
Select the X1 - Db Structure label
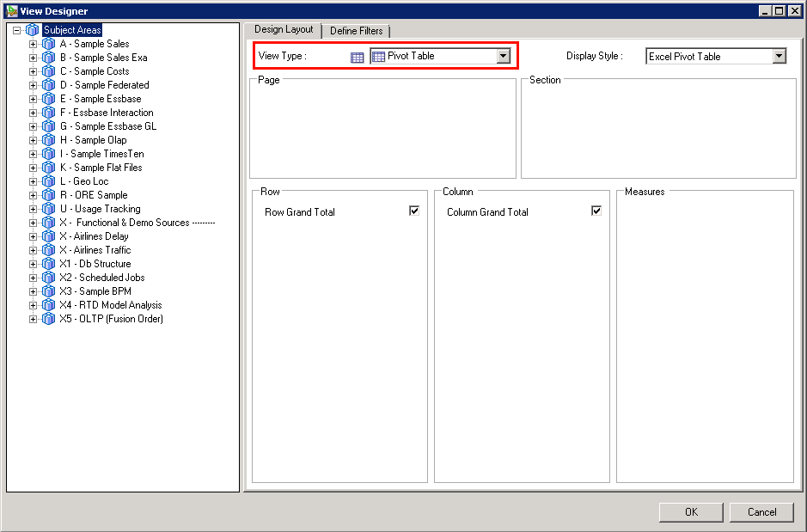coord(95,264)
